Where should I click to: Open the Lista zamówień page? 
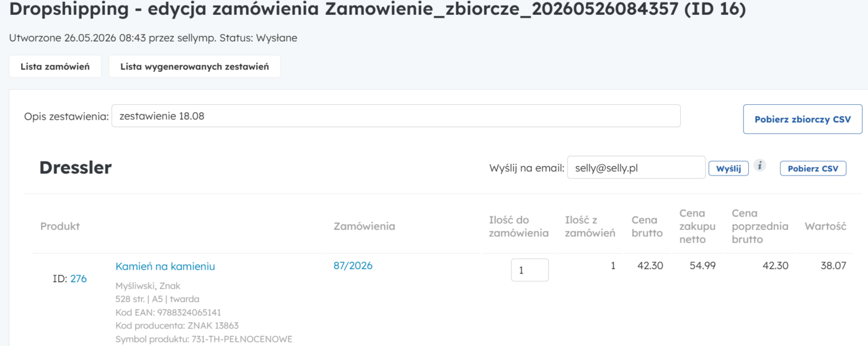[x=55, y=66]
